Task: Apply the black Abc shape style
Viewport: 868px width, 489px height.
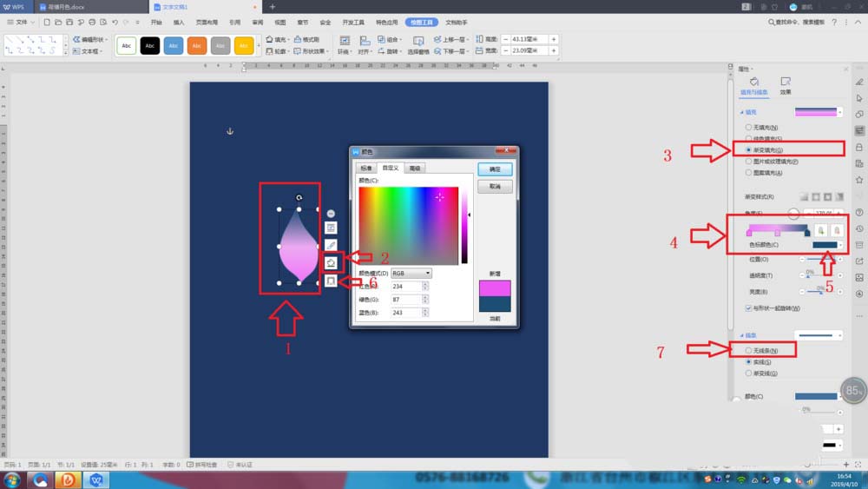Action: click(x=150, y=45)
